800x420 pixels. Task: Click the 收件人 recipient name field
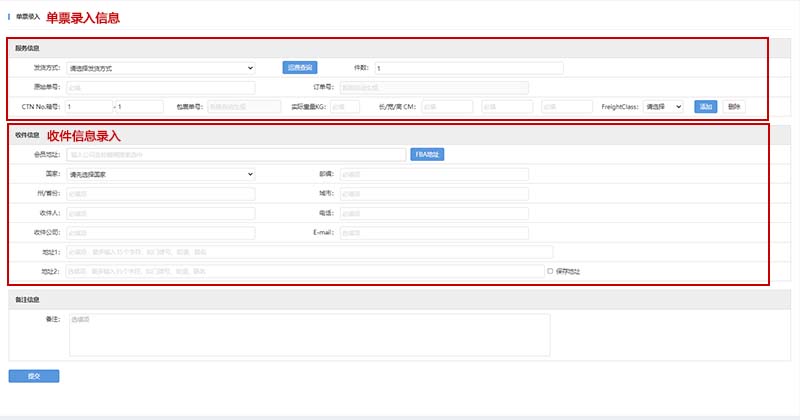coord(160,213)
